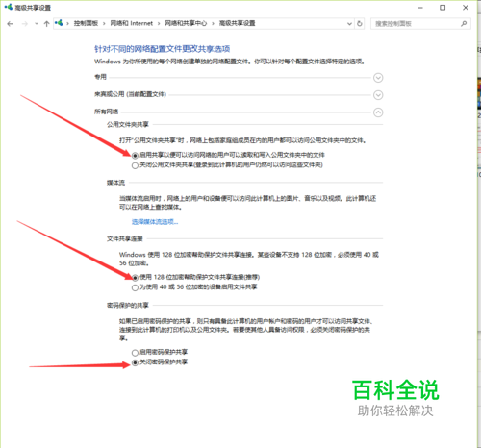481x448 pixels.
Task: Click the 媒体流 section label
Action: [115, 183]
